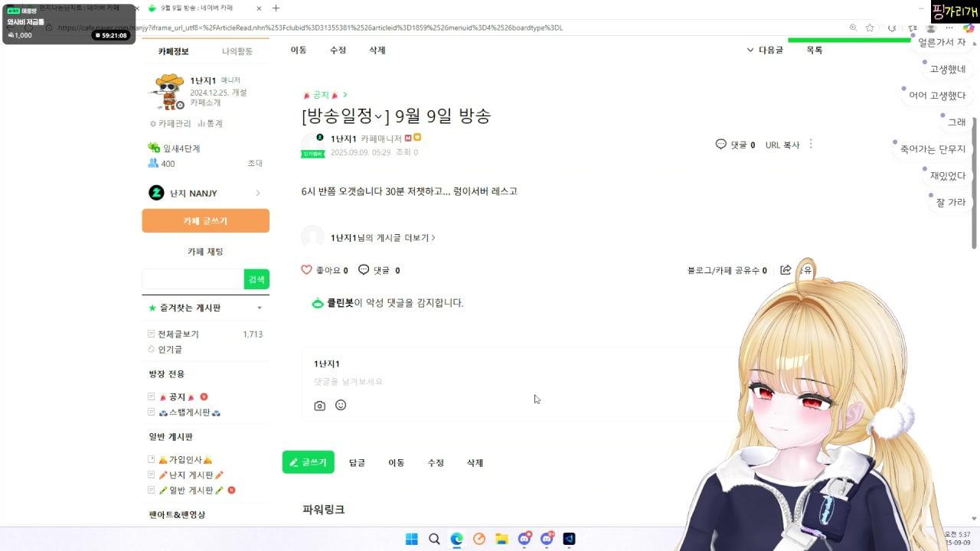Open the Windows Start menu

[411, 539]
